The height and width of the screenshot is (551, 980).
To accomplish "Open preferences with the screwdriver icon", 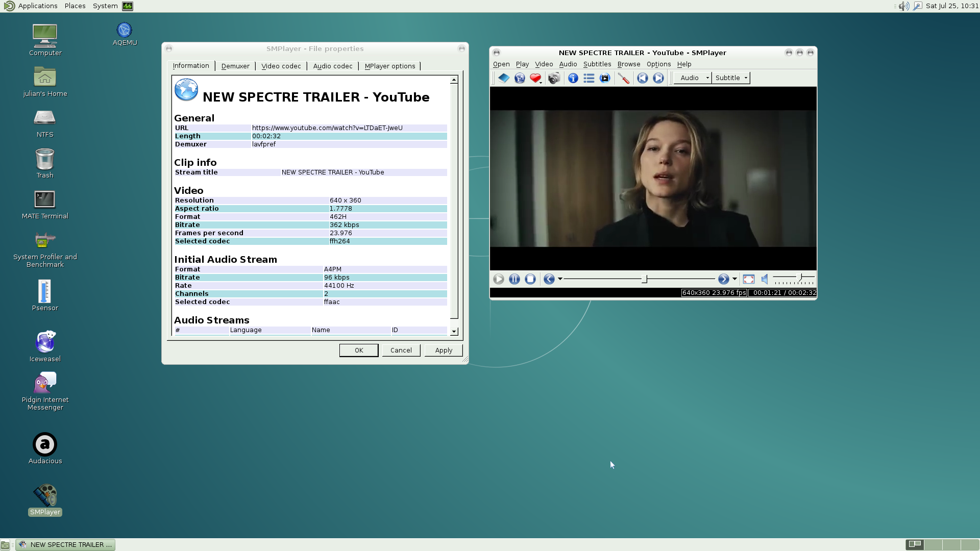I will (x=623, y=78).
